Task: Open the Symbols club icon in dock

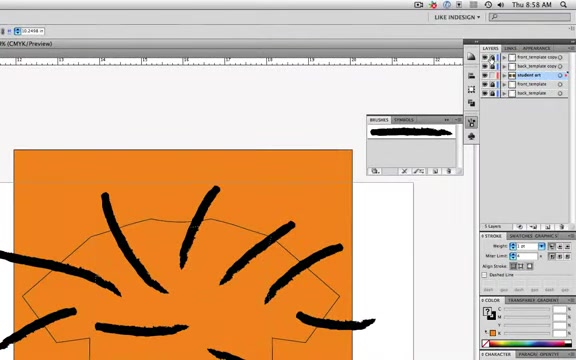Action: 472,137
